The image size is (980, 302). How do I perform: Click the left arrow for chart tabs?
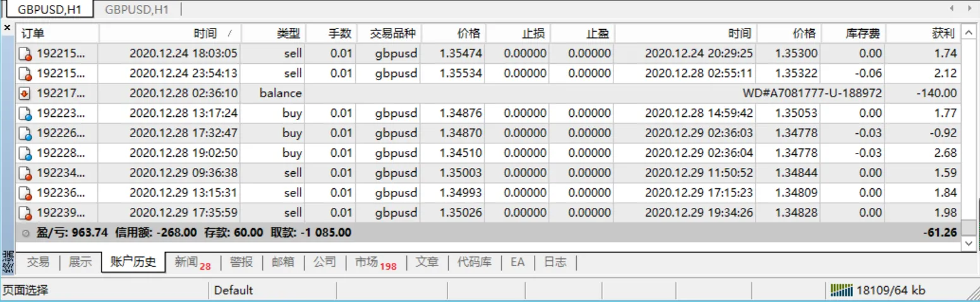click(x=952, y=8)
